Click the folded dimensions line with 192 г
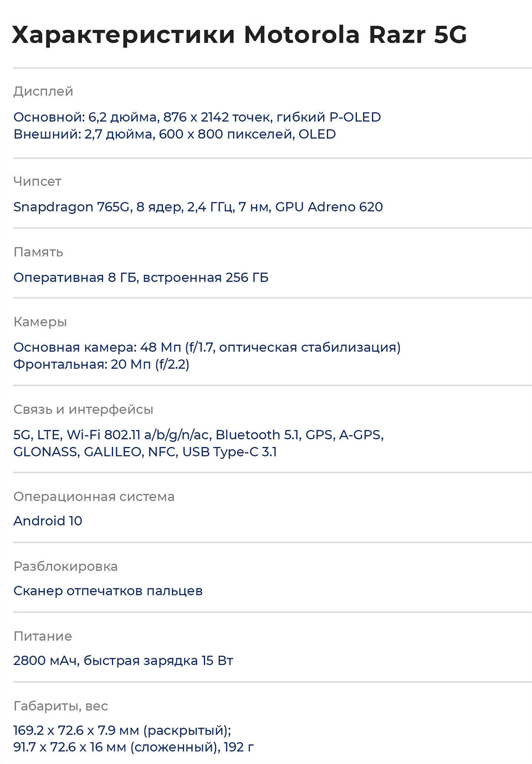The width and height of the screenshot is (532, 764). (x=134, y=747)
